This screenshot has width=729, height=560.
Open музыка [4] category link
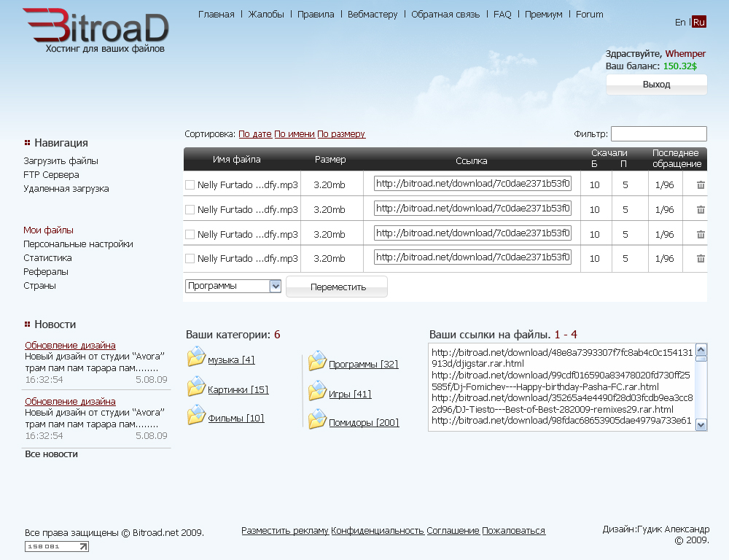(231, 360)
